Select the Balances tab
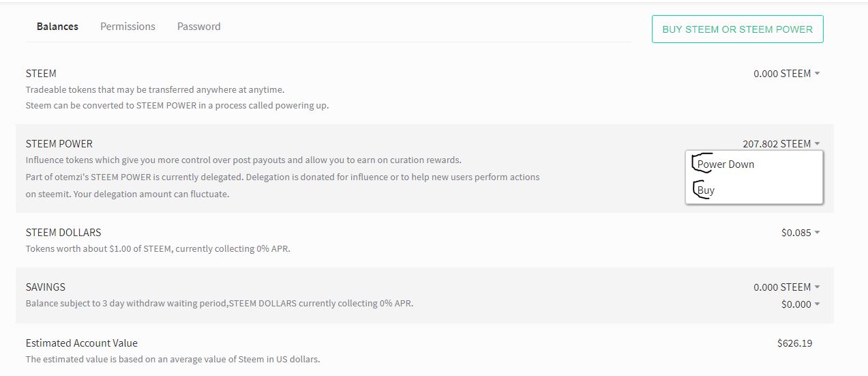This screenshot has width=868, height=376. [57, 27]
